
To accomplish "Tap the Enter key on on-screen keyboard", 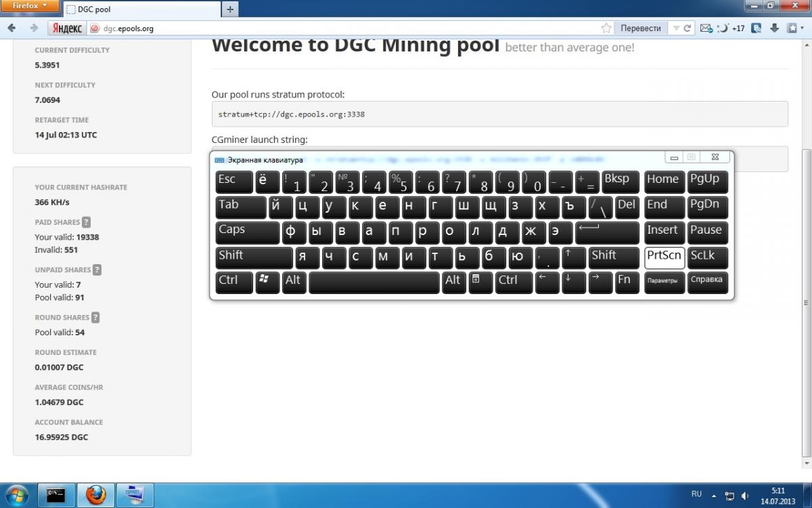I will pos(607,232).
